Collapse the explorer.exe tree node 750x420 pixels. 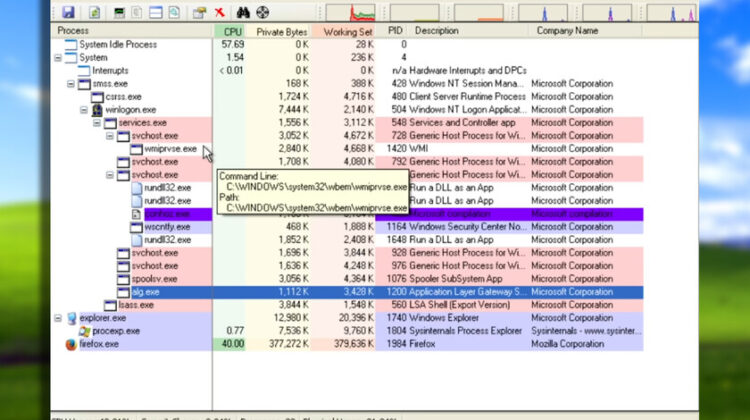tap(58, 318)
